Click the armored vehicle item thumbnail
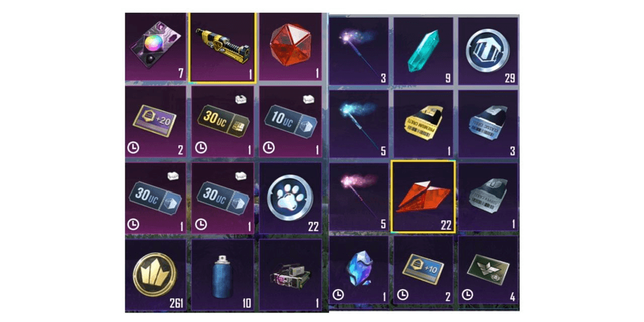 tap(291, 275)
